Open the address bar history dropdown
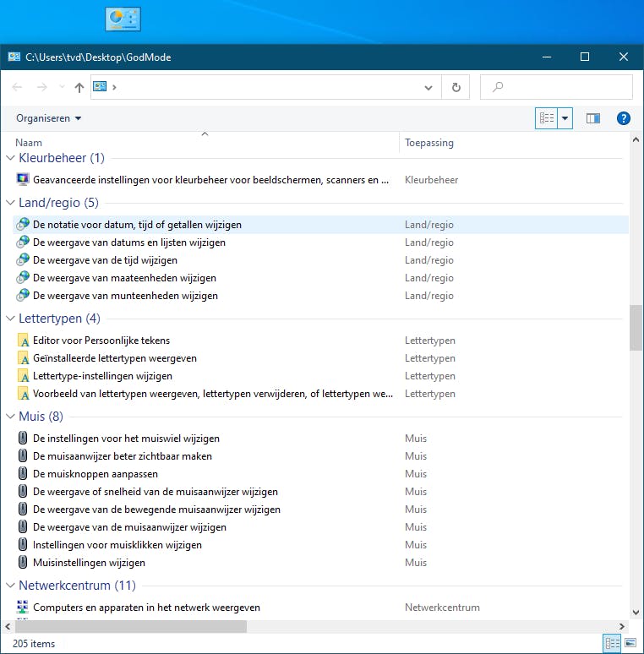Image resolution: width=644 pixels, height=654 pixels. coord(428,88)
